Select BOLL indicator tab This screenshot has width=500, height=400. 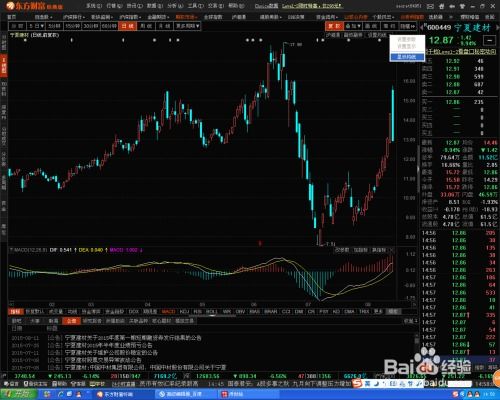point(211,312)
